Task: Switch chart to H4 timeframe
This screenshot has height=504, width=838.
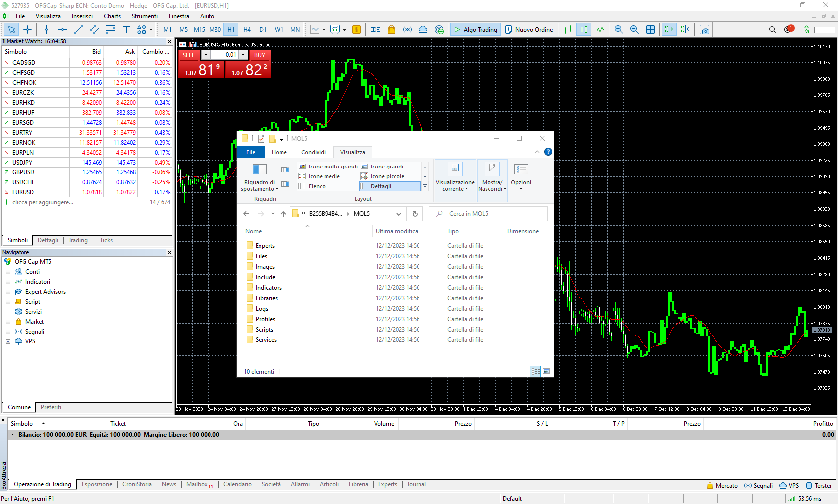Action: coord(247,30)
